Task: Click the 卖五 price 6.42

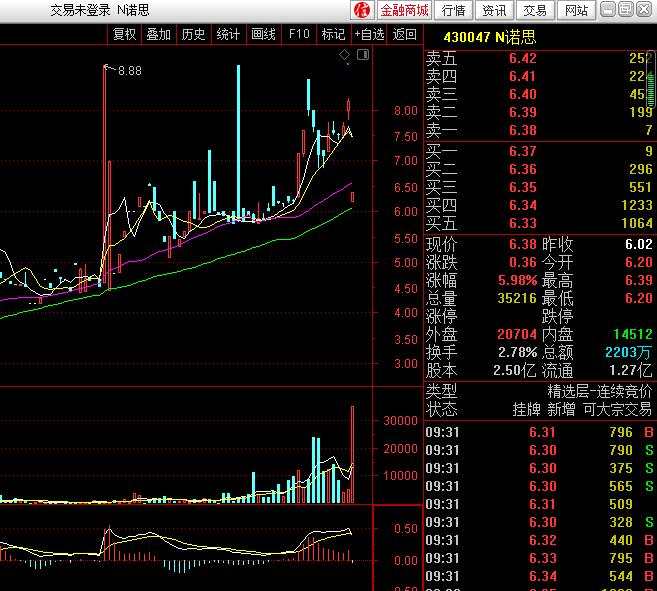Action: click(x=522, y=58)
